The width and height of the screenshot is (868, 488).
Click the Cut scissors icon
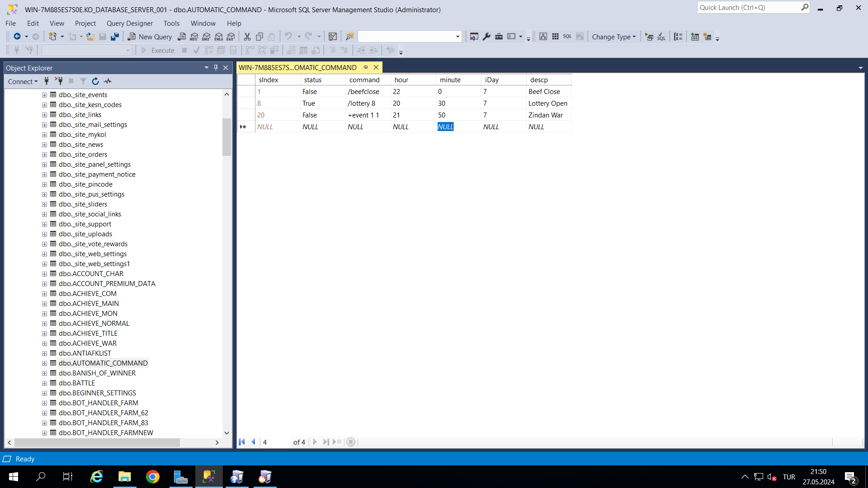[247, 37]
